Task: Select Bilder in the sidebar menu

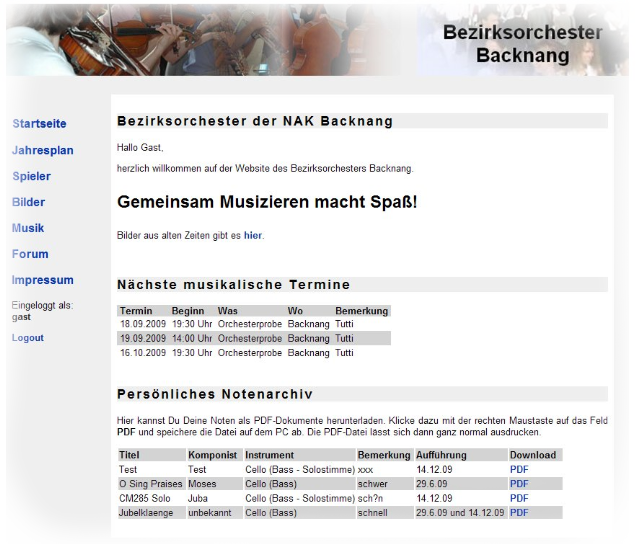Action: coord(28,202)
